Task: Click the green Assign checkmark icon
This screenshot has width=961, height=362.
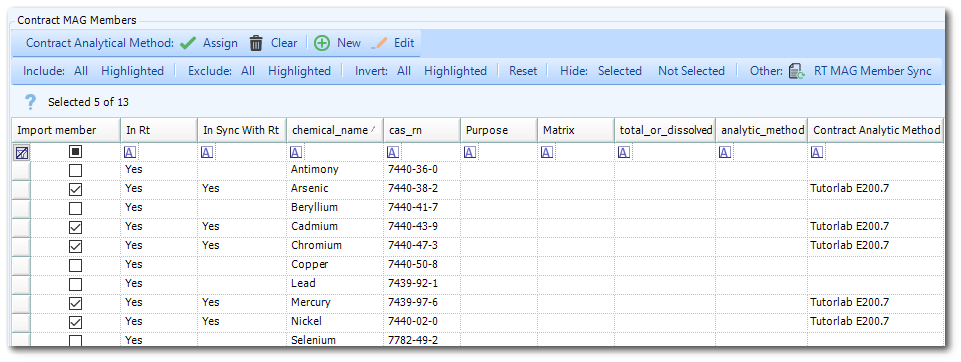Action: [x=188, y=43]
